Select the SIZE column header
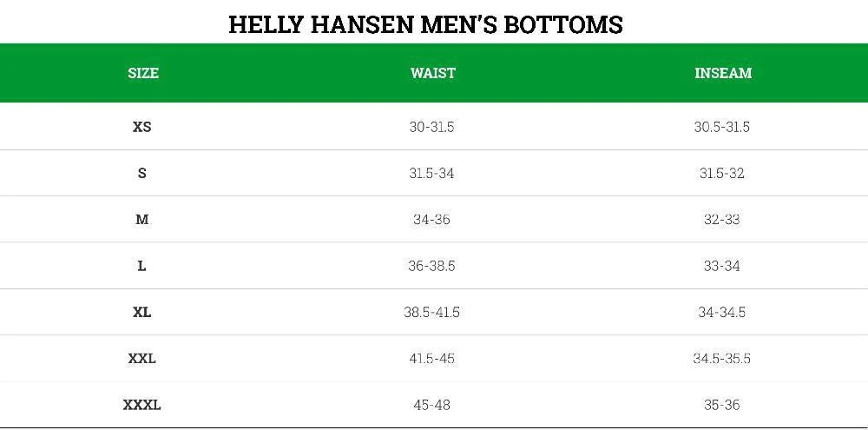Viewport: 868px width, 430px height. point(143,73)
